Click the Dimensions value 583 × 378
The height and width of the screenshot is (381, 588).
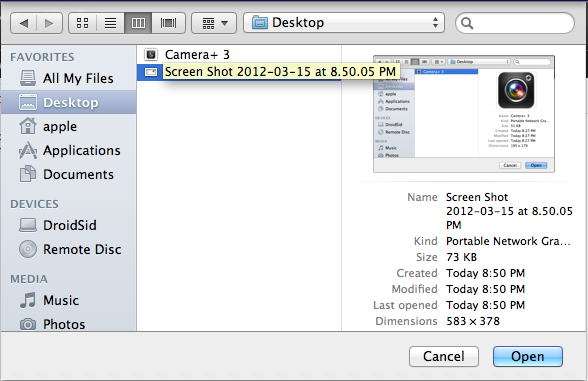tap(473, 321)
